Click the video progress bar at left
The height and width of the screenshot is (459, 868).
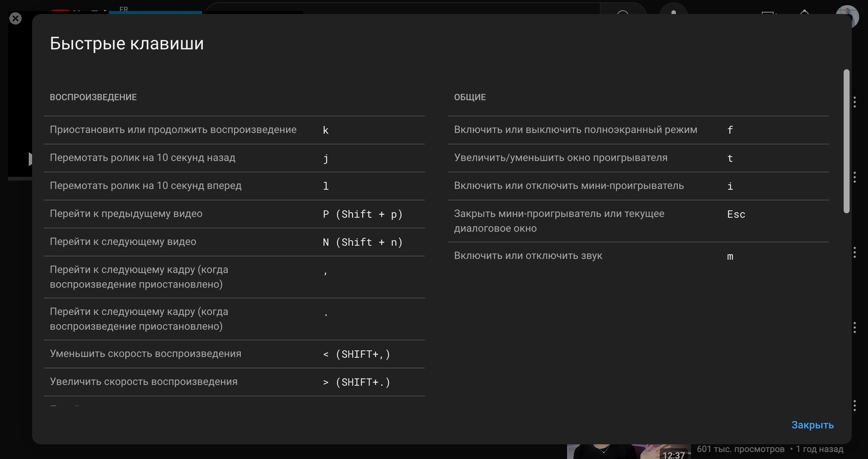(20, 179)
